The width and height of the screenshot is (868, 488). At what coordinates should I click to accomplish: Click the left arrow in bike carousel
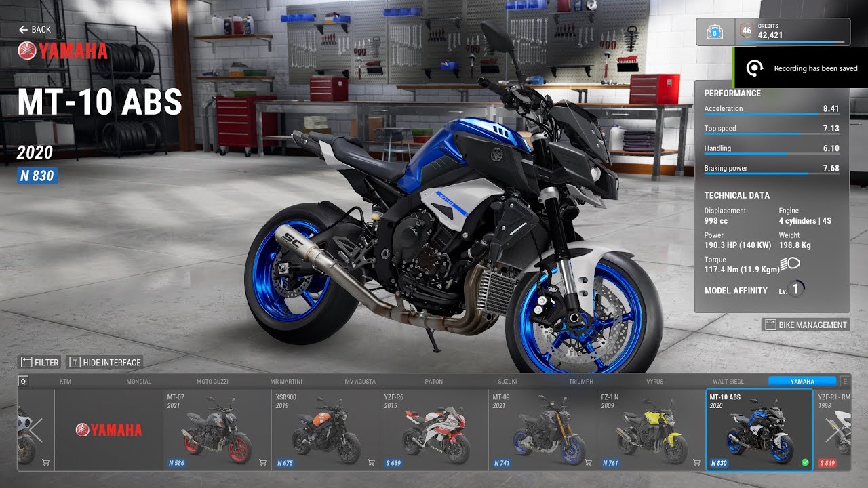[x=35, y=430]
